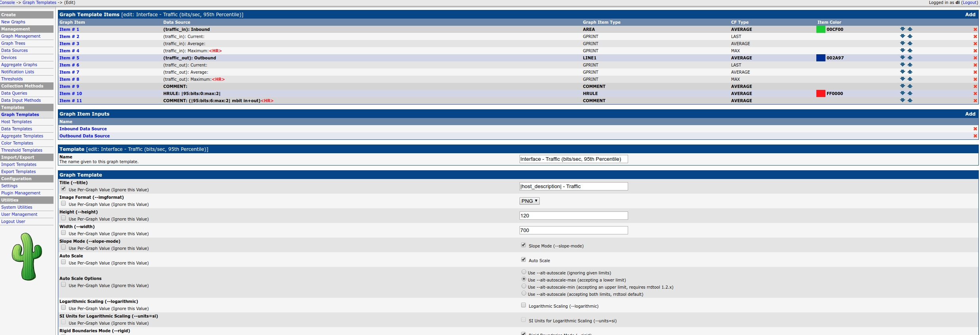Disable Slope Mode (--slope-mode) checkbox
The width and height of the screenshot is (980, 335).
click(523, 245)
